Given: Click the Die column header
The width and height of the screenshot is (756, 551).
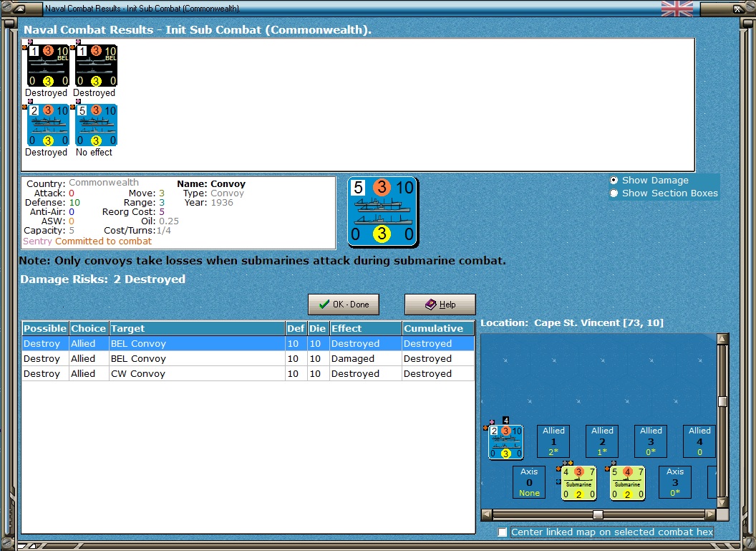Looking at the screenshot, I should 318,329.
